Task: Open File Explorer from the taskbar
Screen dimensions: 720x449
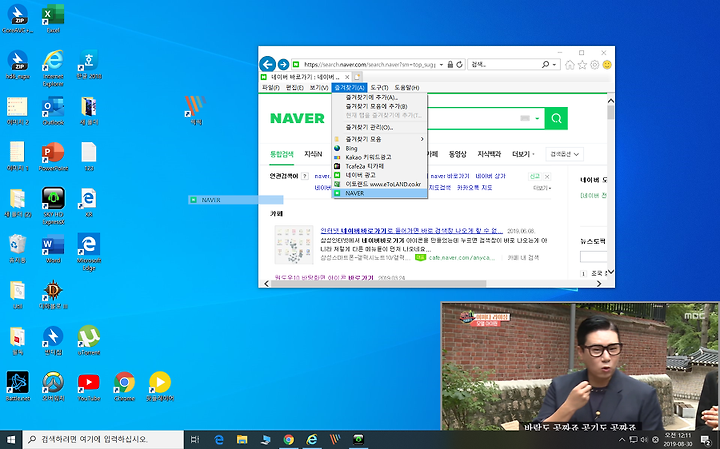Action: pos(242,440)
